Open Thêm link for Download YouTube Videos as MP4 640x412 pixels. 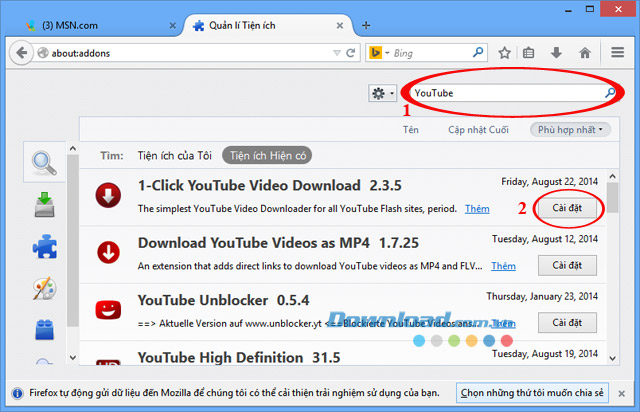[x=503, y=266]
